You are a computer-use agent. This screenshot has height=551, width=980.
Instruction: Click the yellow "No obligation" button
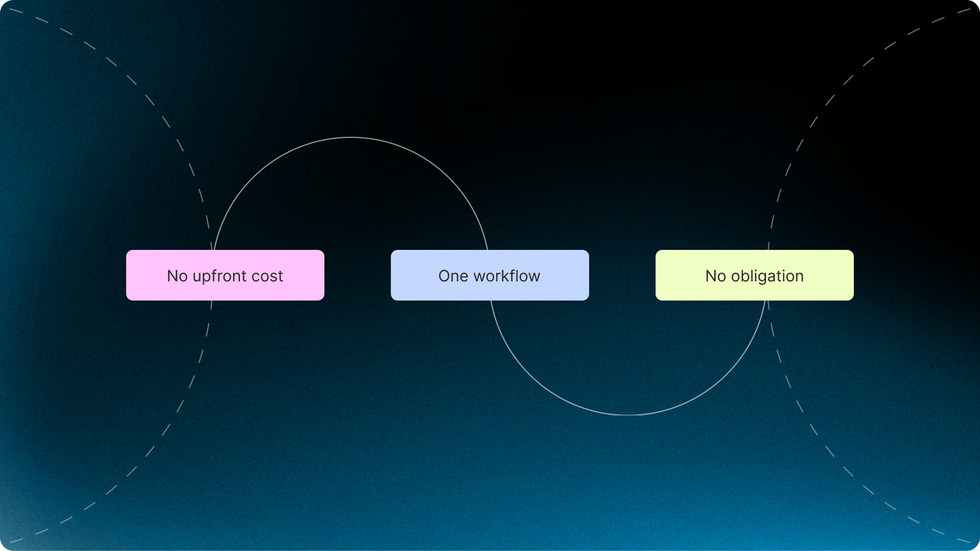point(755,275)
